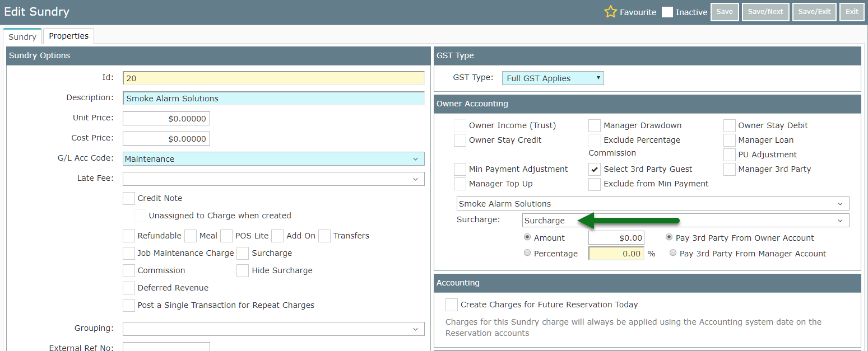Tick the Manager 3rd Party checkbox
The height and width of the screenshot is (351, 868).
(x=730, y=169)
